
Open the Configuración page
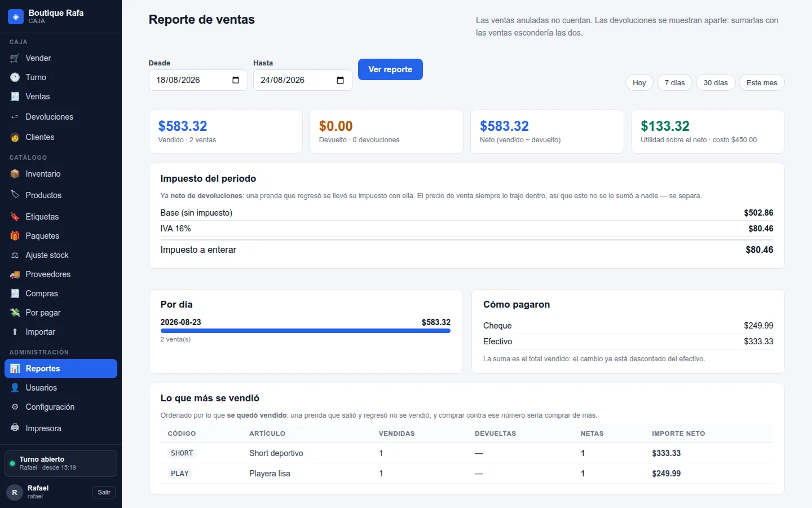pyautogui.click(x=61, y=407)
